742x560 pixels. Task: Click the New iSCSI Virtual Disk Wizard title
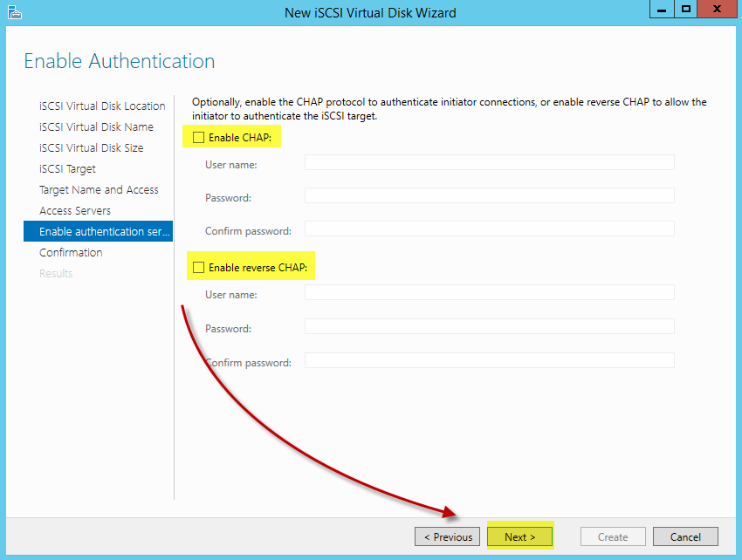370,13
